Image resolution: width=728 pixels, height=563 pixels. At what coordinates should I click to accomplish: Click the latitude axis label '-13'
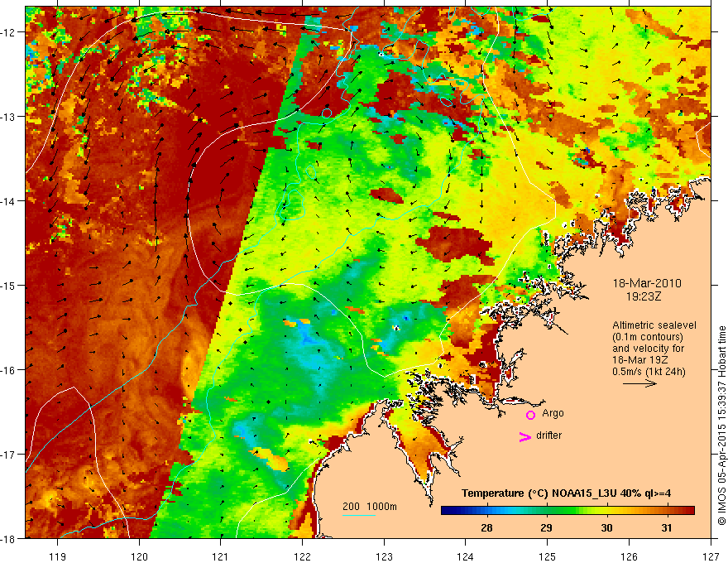point(9,117)
